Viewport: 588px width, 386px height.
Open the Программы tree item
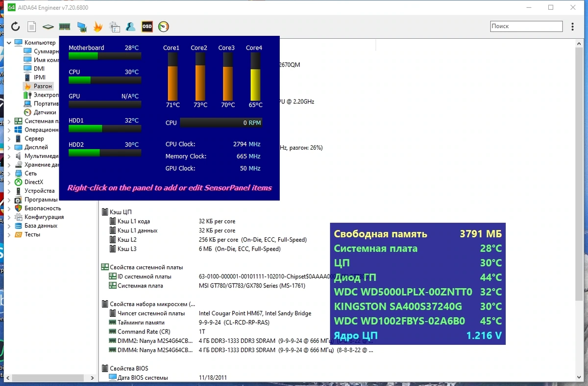(41, 200)
